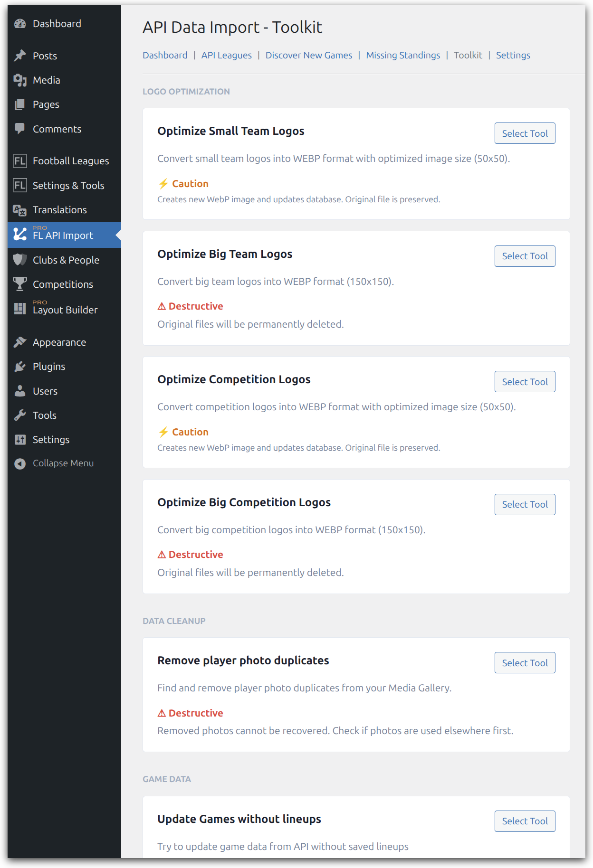Click the Dashboard palette icon in sidebar
This screenshot has width=593, height=868.
20,24
